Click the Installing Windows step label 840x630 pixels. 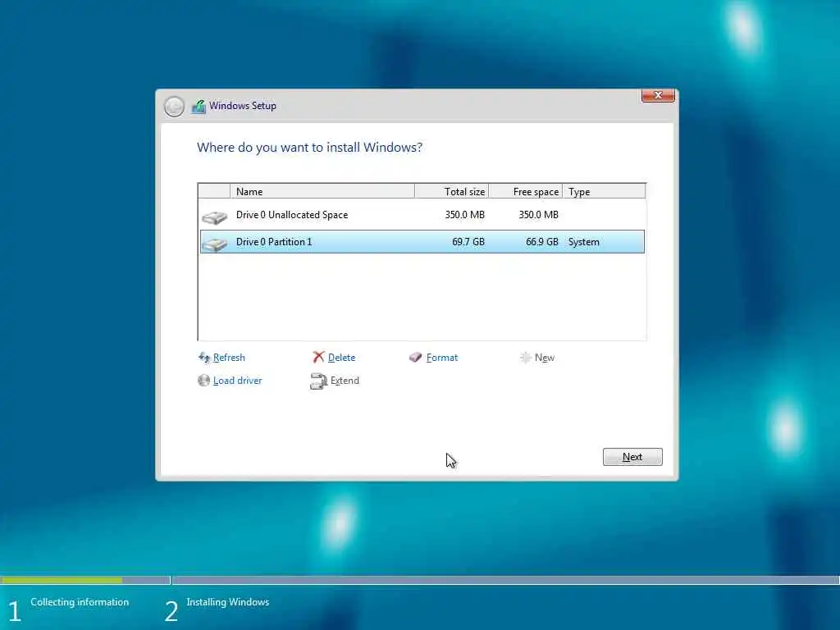click(228, 602)
